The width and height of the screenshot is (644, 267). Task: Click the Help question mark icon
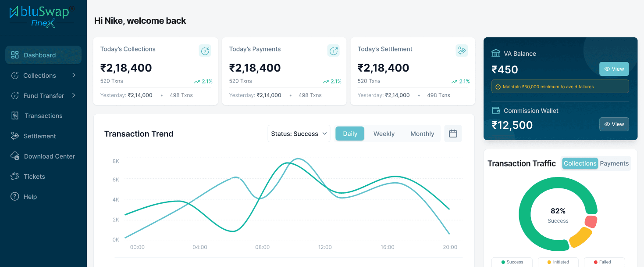15,197
